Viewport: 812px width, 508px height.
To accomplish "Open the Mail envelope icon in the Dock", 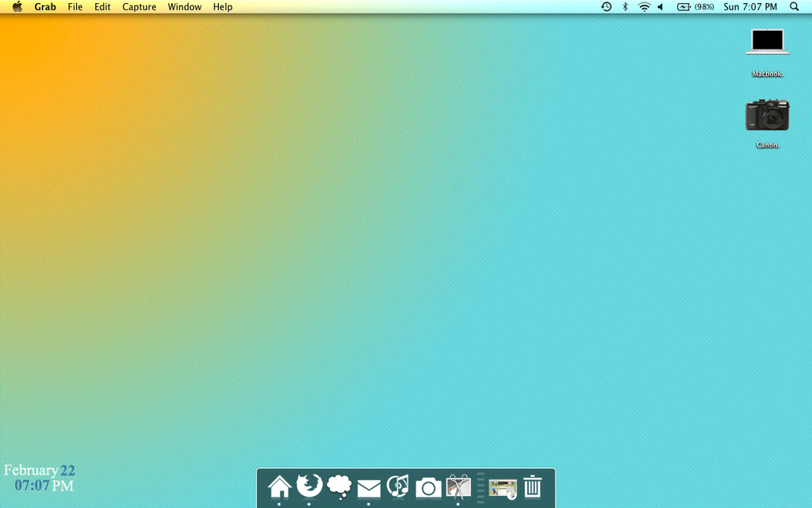I will [369, 488].
